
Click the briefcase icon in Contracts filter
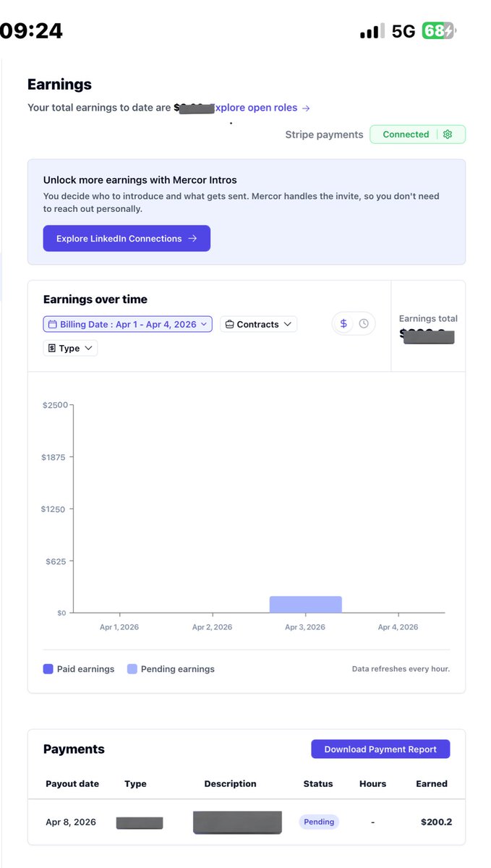(x=229, y=324)
